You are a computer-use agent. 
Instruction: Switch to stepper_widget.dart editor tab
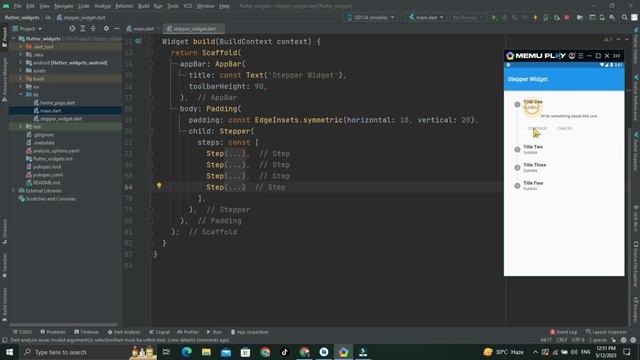pos(193,29)
